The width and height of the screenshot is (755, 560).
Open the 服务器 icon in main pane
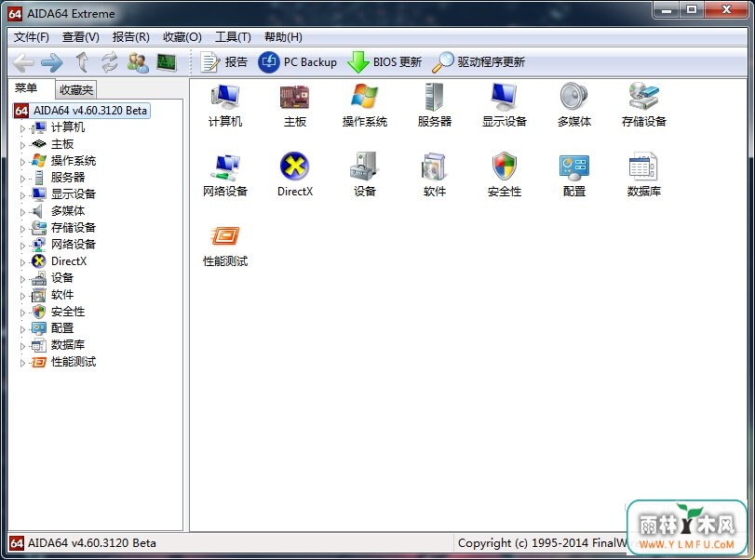(x=435, y=105)
